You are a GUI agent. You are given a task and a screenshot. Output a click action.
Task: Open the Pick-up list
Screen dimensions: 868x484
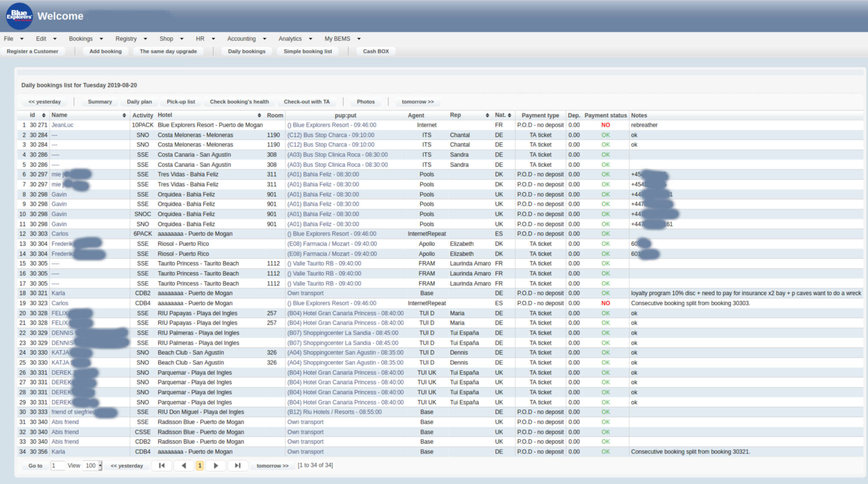coord(181,102)
